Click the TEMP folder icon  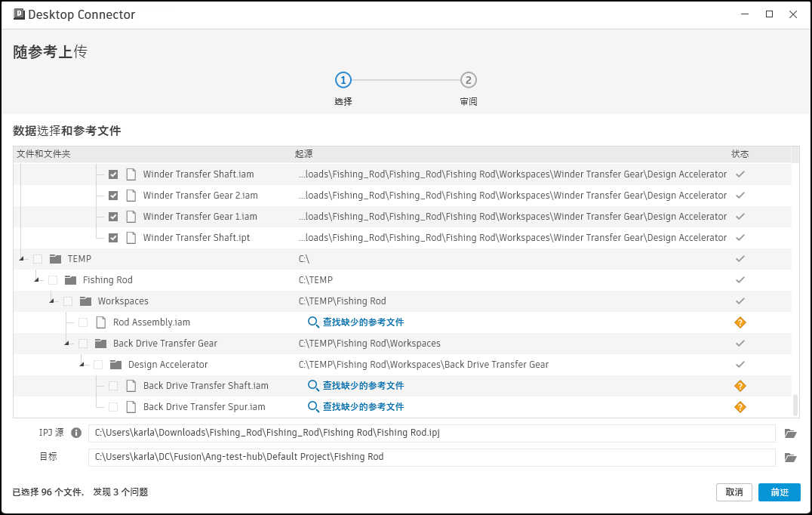click(x=55, y=259)
